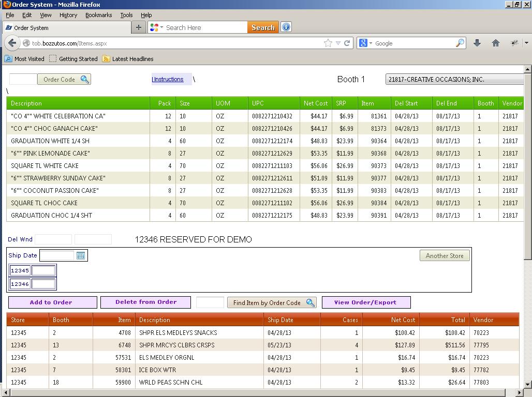Click the blue info icon beside Search
This screenshot has width=532, height=397.
(286, 27)
